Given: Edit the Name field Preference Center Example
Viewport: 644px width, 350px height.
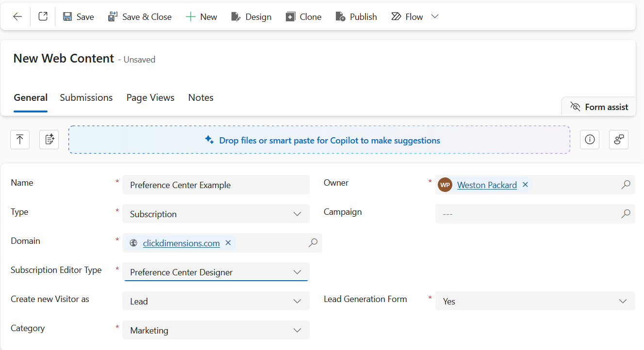Looking at the screenshot, I should click(216, 185).
